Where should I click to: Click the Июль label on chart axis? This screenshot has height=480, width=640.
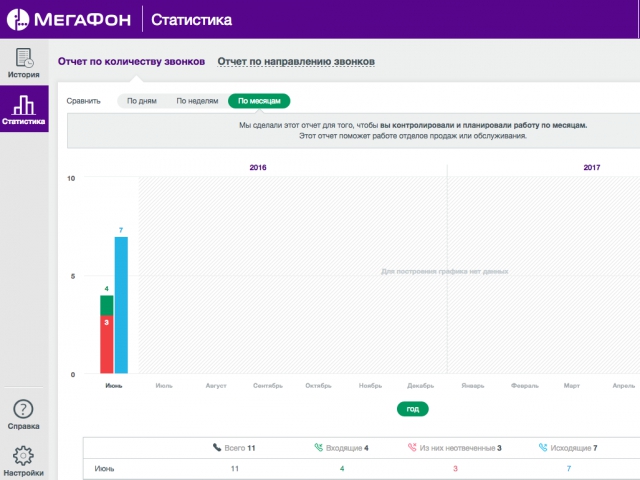click(x=164, y=386)
